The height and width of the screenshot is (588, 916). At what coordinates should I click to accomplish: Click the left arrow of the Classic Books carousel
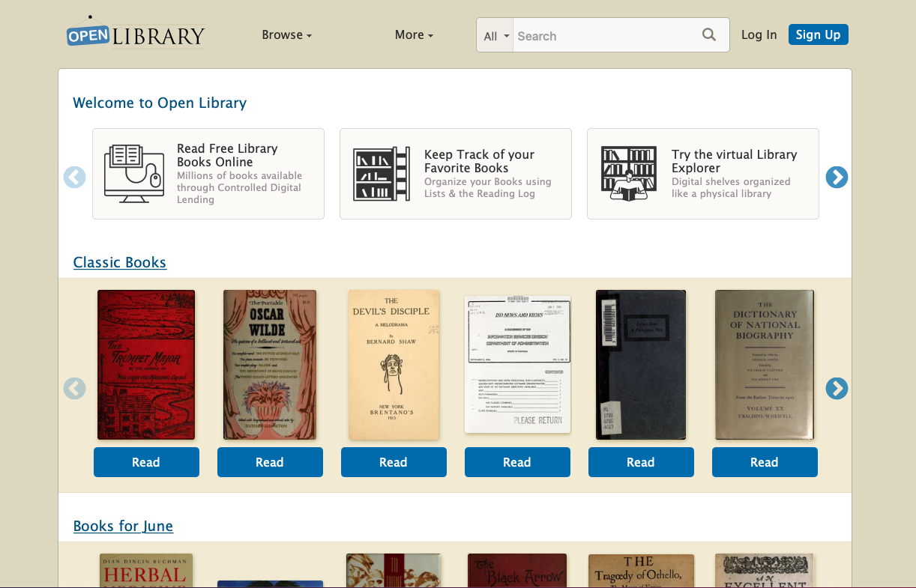74,389
